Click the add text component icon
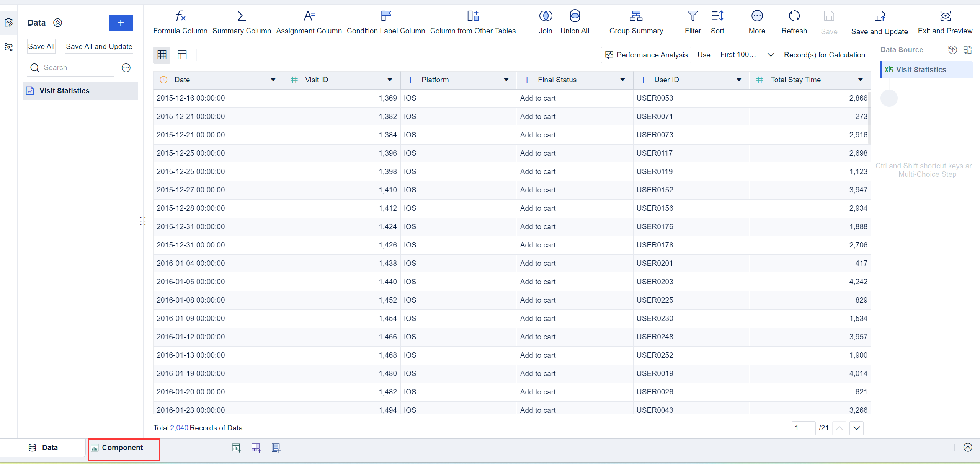This screenshot has width=980, height=464. click(276, 448)
